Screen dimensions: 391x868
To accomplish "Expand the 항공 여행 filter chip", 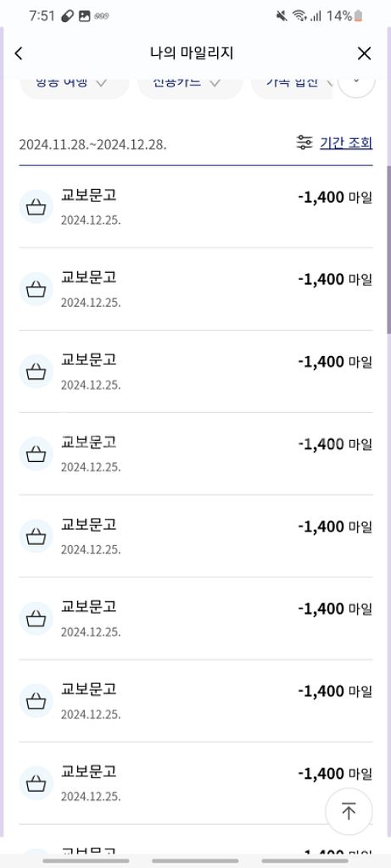I will [x=74, y=86].
